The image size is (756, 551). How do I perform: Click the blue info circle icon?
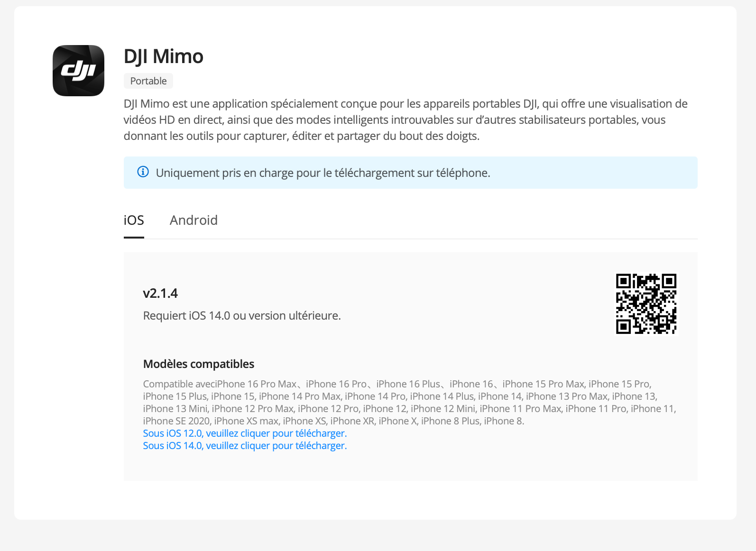tap(143, 172)
